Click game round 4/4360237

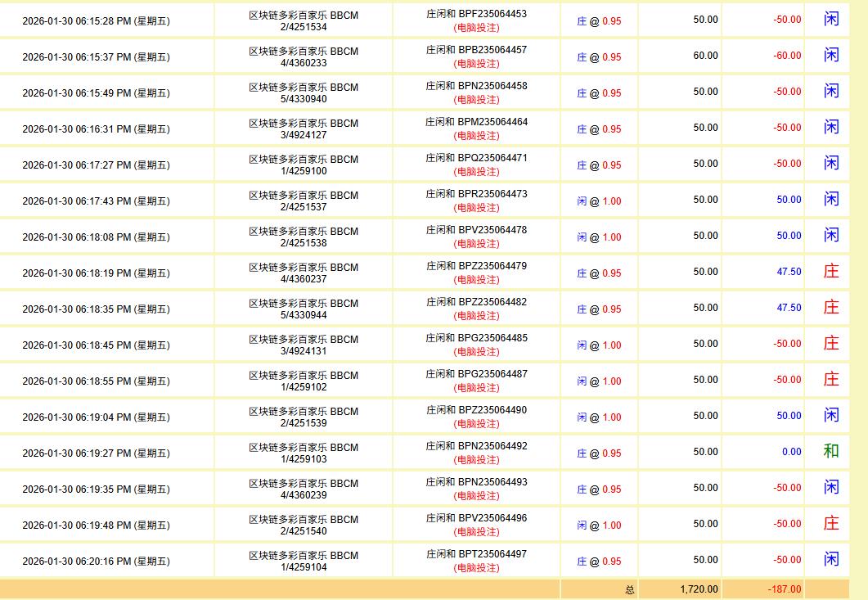(304, 279)
